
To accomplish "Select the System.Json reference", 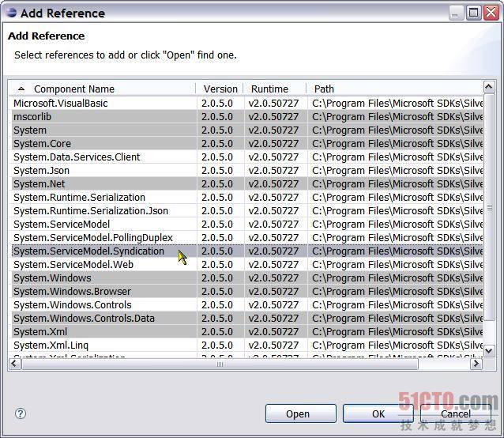I will (x=246, y=171).
